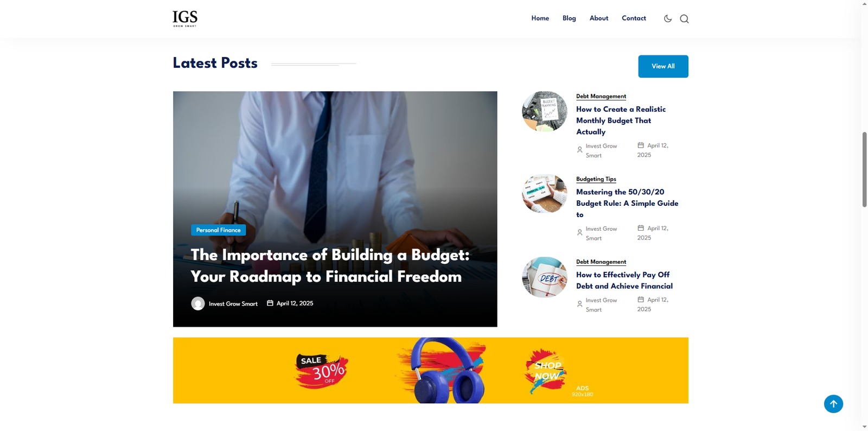
Task: Navigate to the Contact page
Action: 634,18
